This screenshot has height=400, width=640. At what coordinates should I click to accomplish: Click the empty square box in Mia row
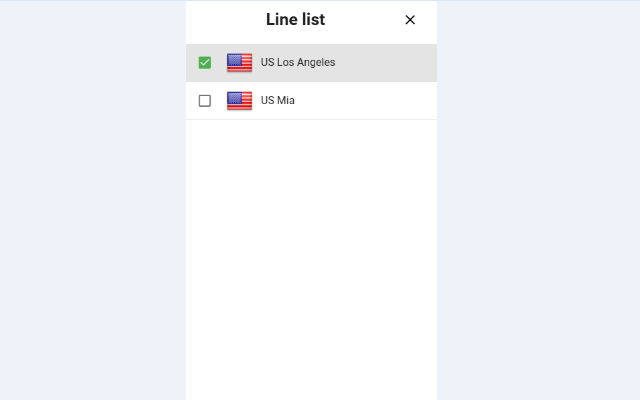tap(205, 101)
